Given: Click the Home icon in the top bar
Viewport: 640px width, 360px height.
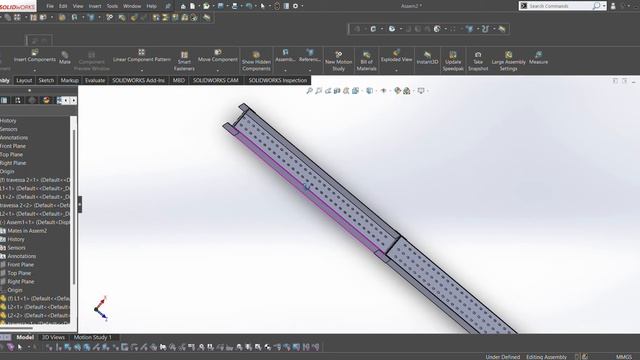Looking at the screenshot, I should [183, 6].
